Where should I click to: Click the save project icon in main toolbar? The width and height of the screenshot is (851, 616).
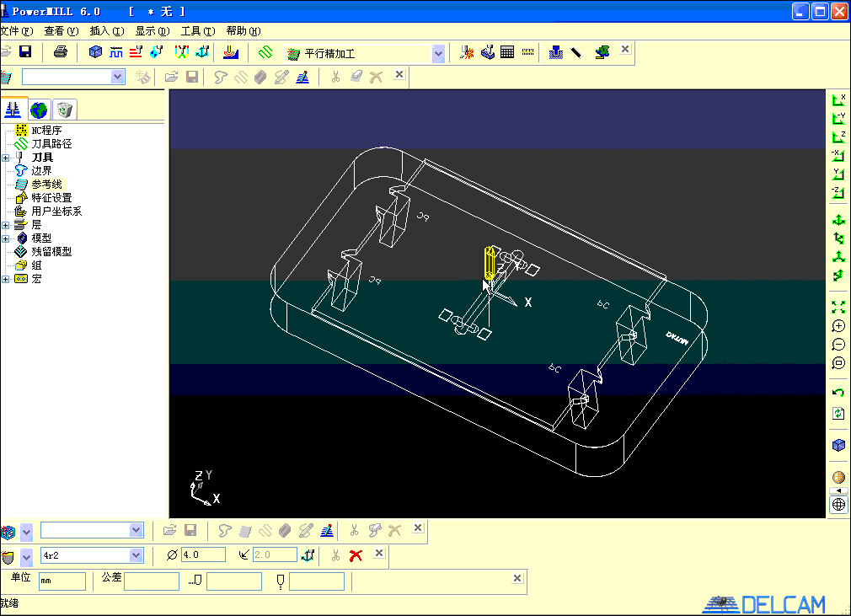click(25, 51)
